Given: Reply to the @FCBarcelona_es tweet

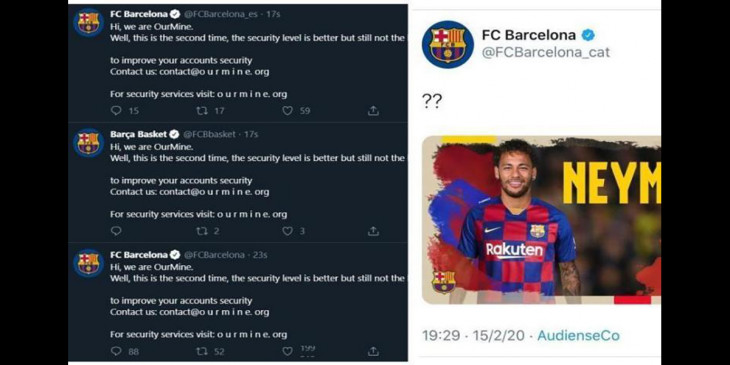Looking at the screenshot, I should [116, 111].
